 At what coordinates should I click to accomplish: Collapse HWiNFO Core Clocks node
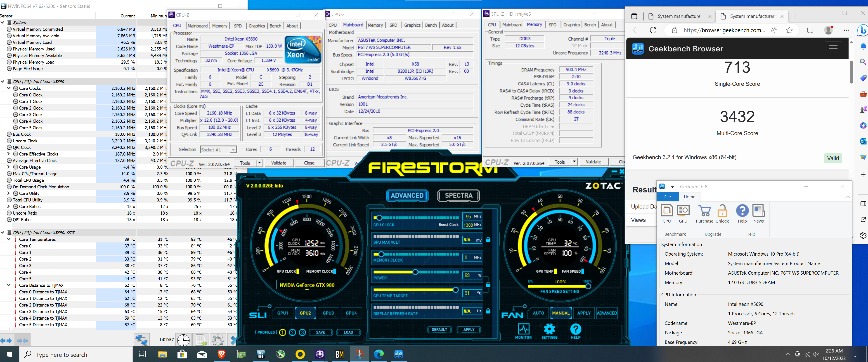(9, 88)
